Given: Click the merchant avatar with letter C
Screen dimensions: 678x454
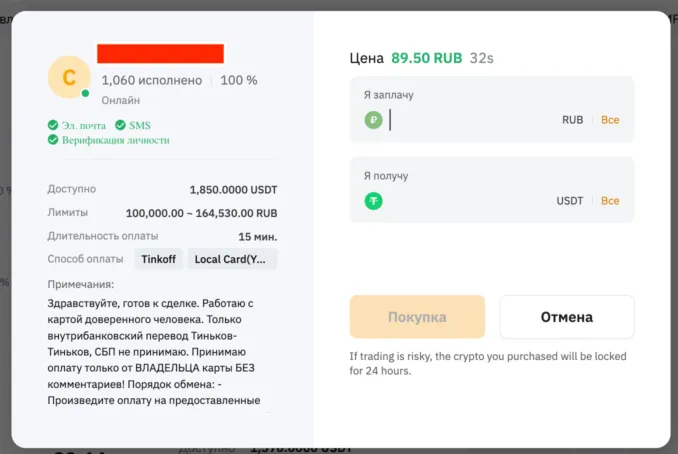Looking at the screenshot, I should (69, 77).
